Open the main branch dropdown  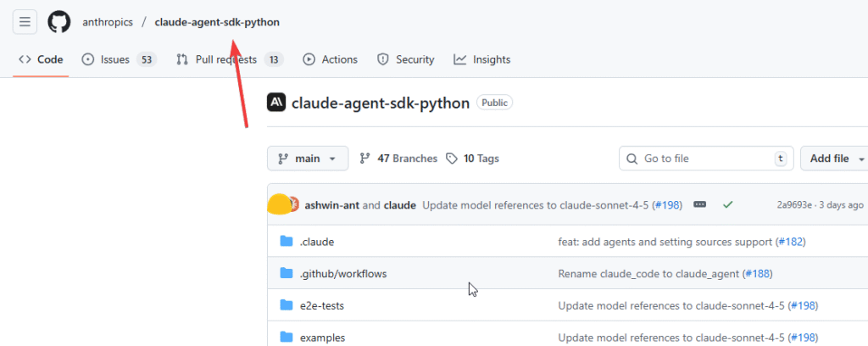(x=308, y=159)
